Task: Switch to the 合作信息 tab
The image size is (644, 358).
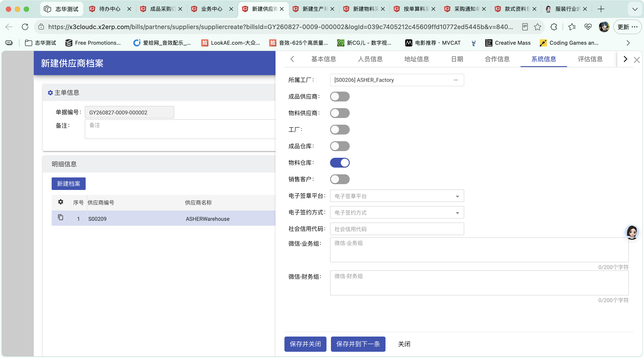Action: (497, 59)
